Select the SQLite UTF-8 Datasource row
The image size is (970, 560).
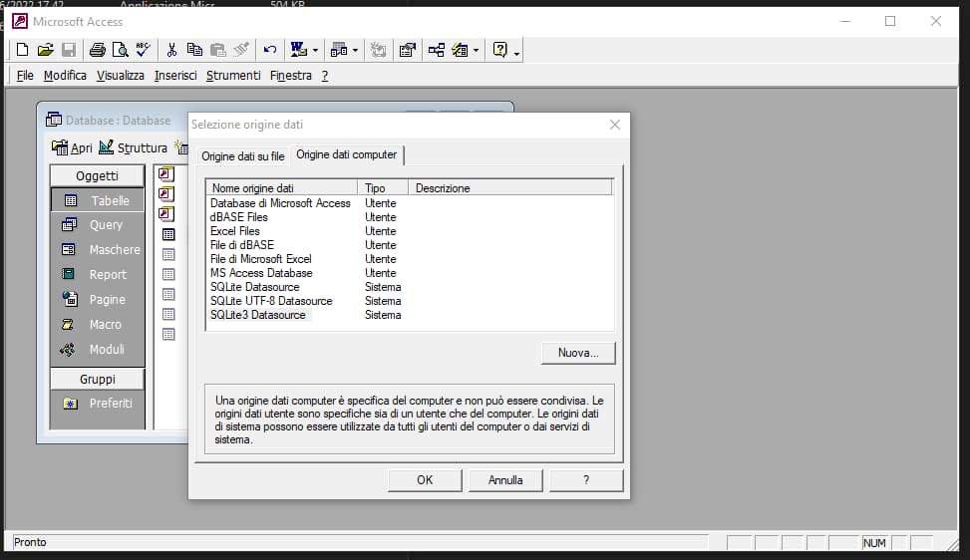[x=271, y=301]
